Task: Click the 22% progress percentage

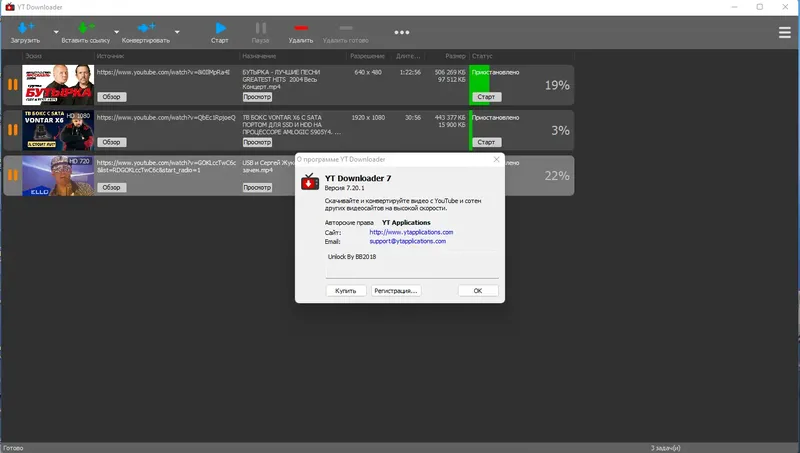Action: [557, 176]
